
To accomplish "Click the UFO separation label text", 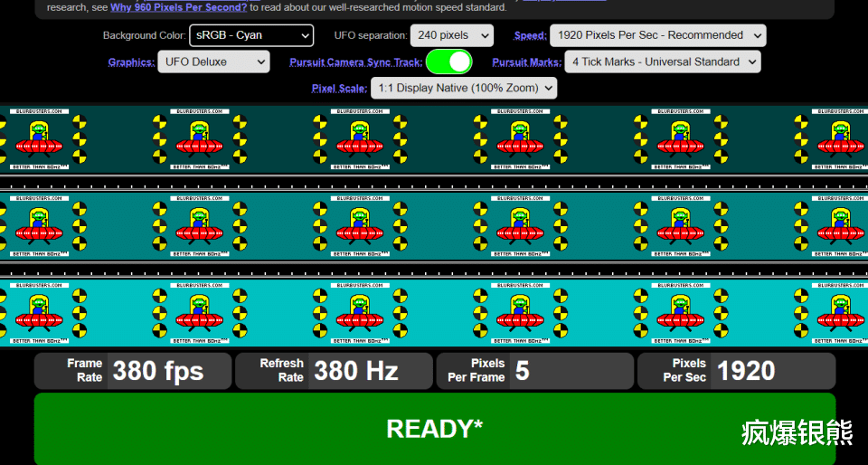I will point(371,35).
